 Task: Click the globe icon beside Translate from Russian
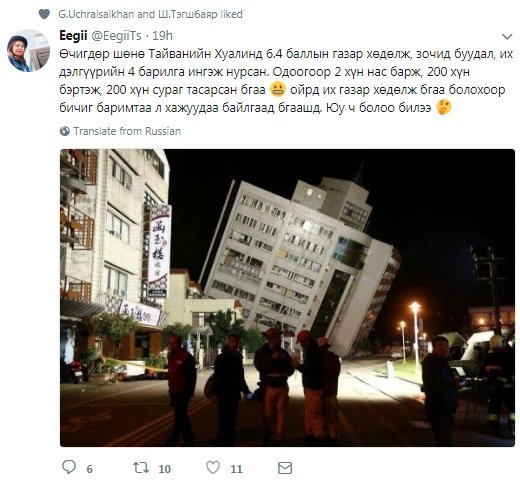(65, 131)
